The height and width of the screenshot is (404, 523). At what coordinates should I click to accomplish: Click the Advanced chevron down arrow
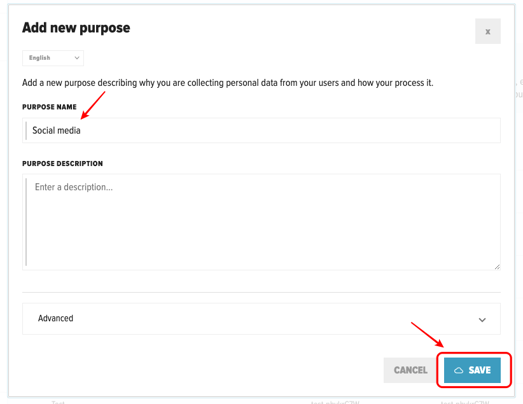tap(482, 320)
